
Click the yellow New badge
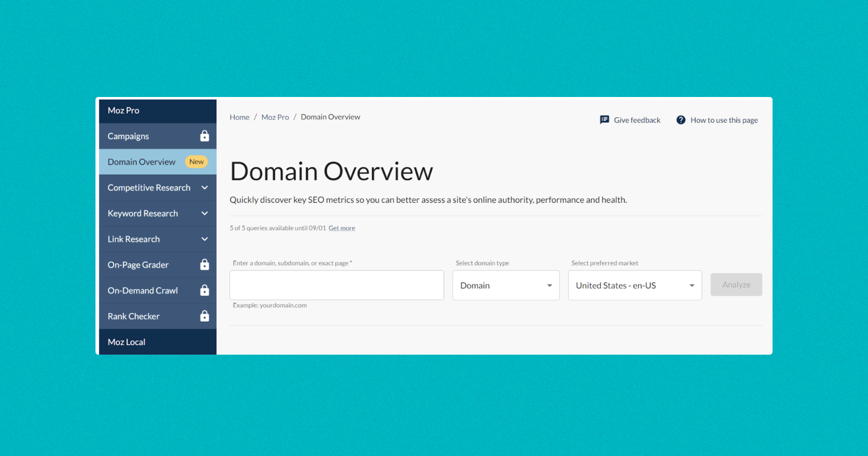pyautogui.click(x=196, y=162)
